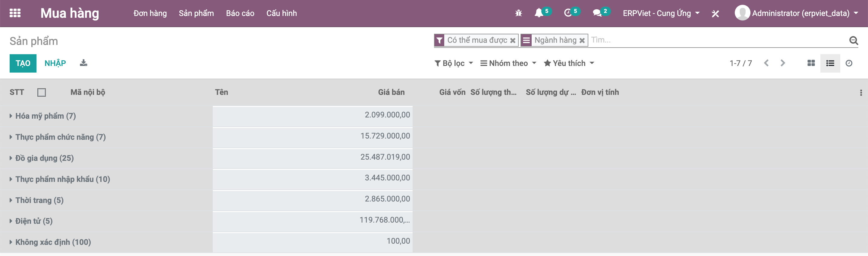Open 'Cấu hình' menu
Image resolution: width=868 pixels, height=256 pixels.
(281, 13)
